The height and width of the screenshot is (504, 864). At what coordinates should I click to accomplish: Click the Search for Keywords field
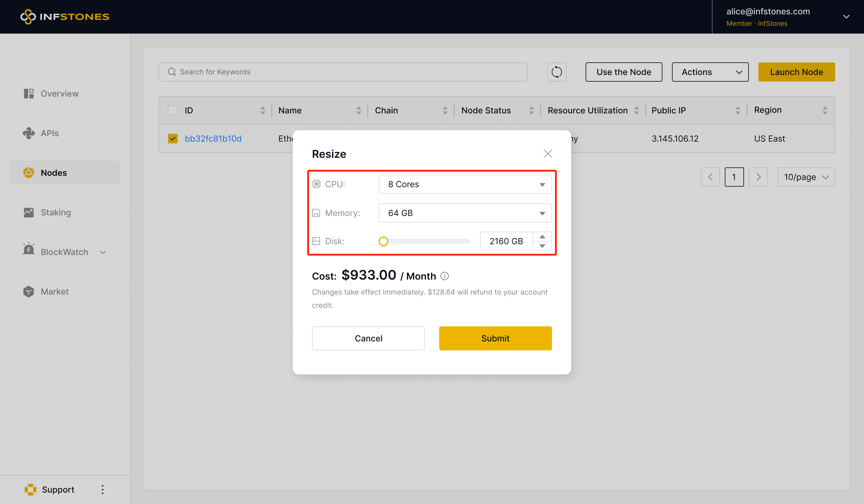pos(343,72)
